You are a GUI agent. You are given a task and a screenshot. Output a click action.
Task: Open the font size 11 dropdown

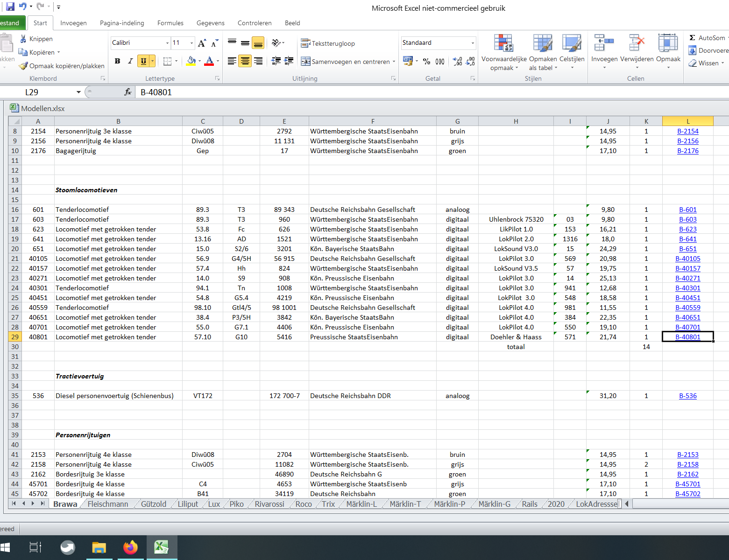tap(191, 43)
